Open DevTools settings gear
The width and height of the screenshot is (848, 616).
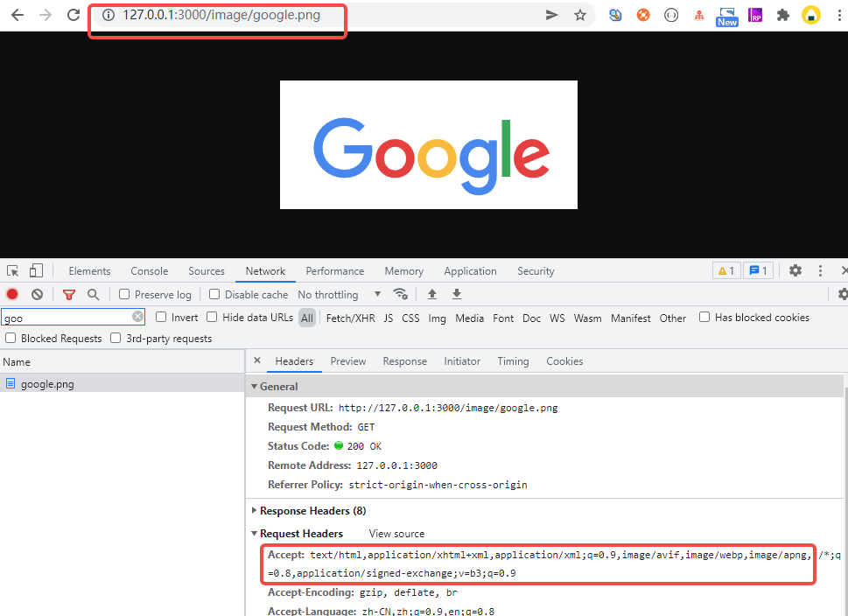795,270
